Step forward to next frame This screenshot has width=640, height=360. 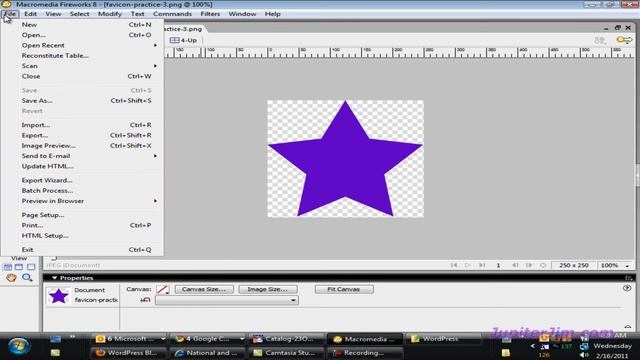coord(529,265)
